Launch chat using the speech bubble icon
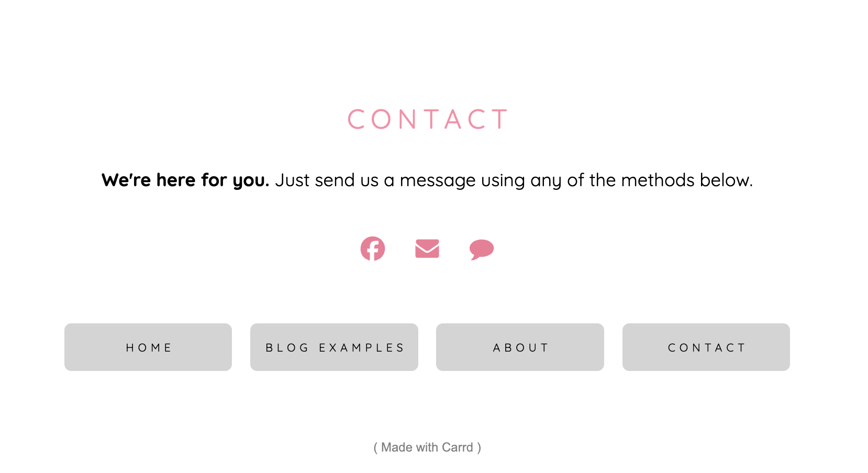The image size is (868, 473). pyautogui.click(x=481, y=250)
